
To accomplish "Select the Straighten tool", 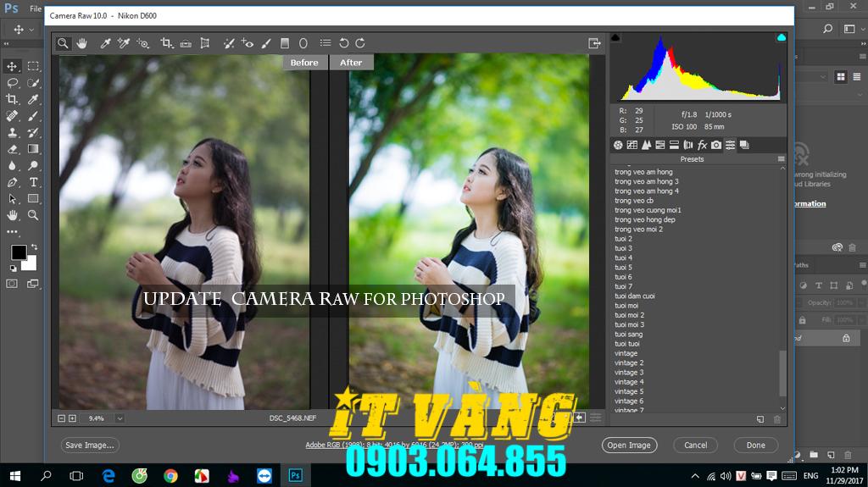I will pos(186,43).
